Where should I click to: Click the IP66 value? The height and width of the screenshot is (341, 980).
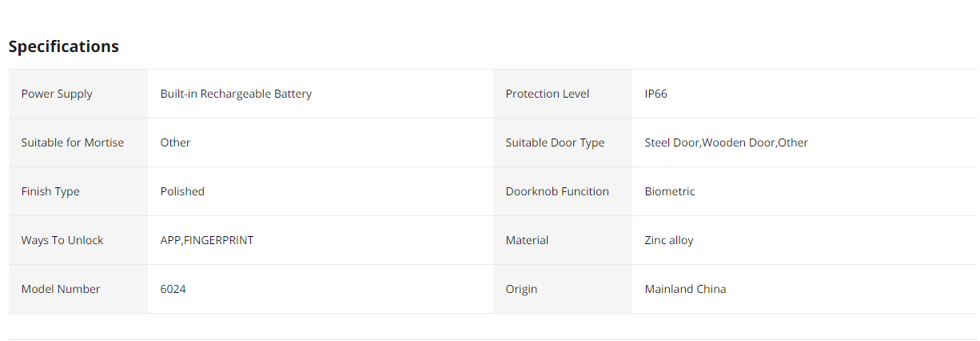pyautogui.click(x=656, y=94)
